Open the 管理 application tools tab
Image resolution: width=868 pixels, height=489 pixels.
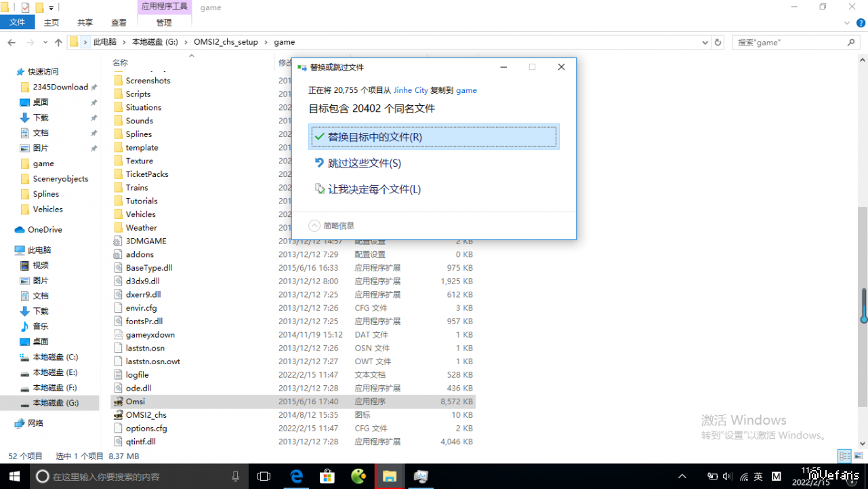click(164, 22)
